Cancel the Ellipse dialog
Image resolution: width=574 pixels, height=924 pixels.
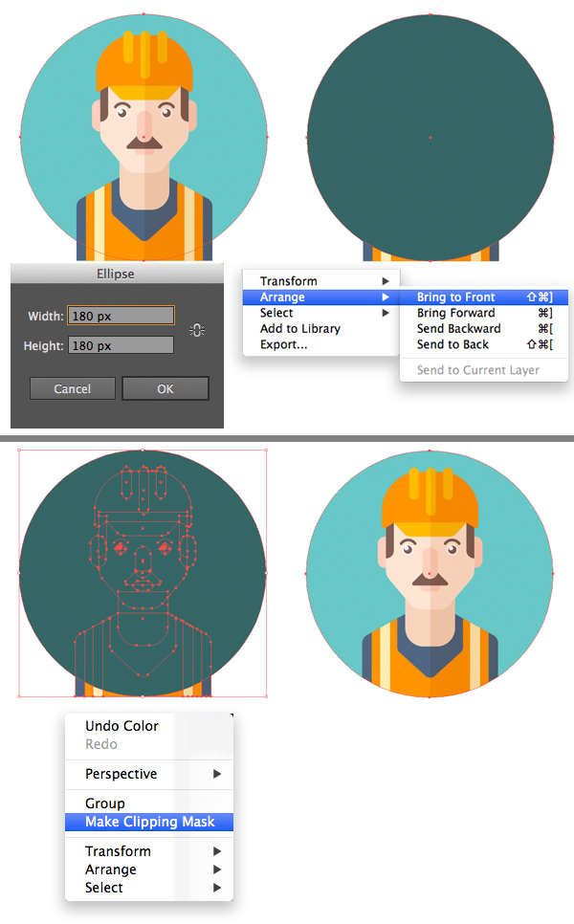tap(72, 388)
